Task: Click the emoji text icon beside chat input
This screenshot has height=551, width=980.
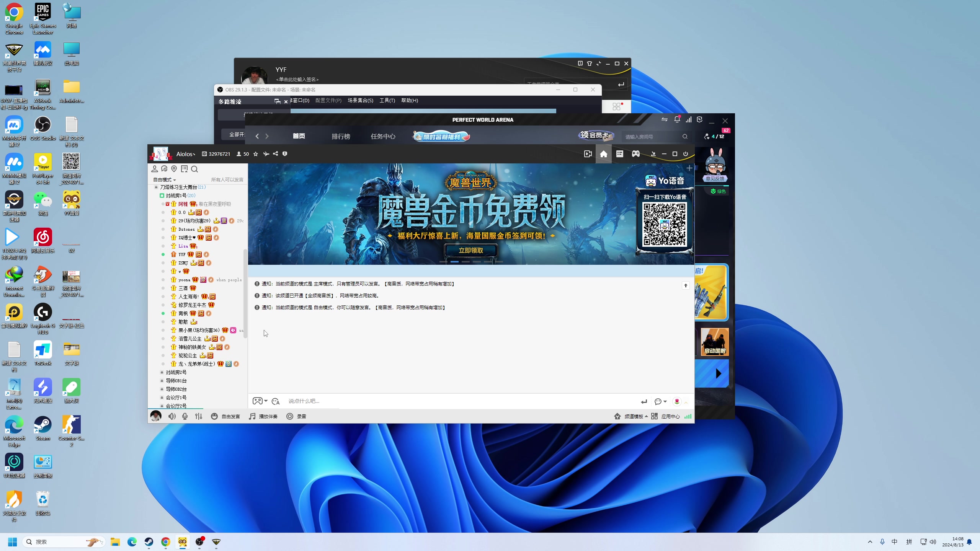Action: pos(276,401)
